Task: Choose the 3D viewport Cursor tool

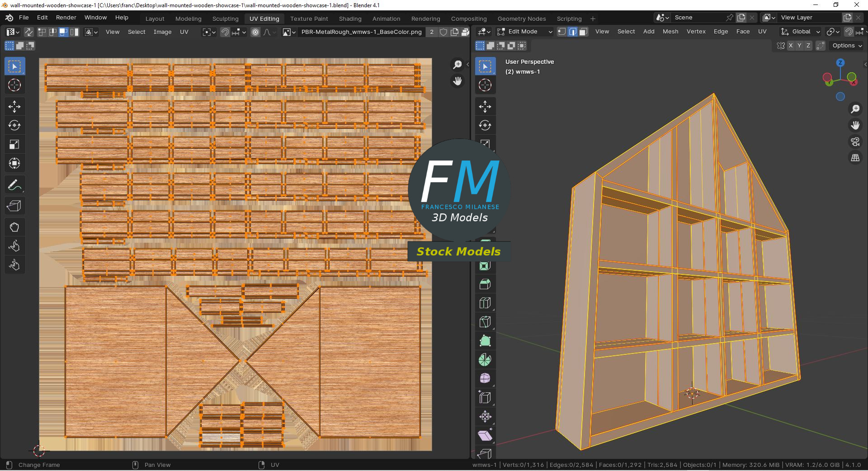Action: (485, 85)
